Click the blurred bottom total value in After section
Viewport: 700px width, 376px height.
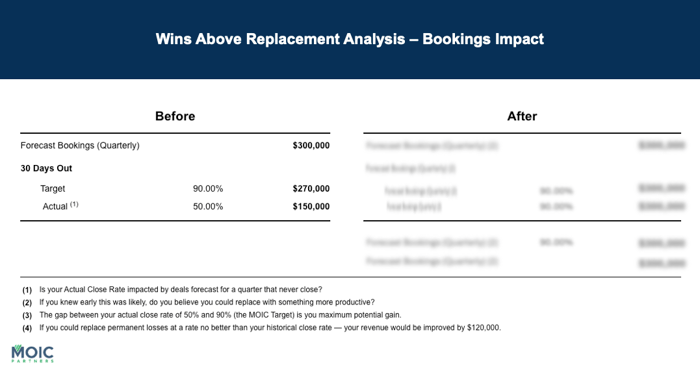(662, 263)
